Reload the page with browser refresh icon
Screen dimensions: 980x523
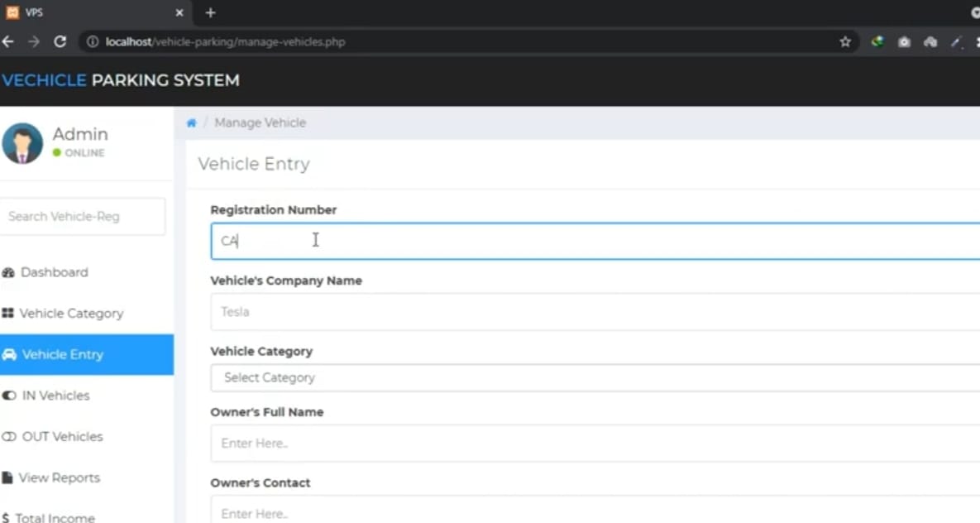[x=60, y=41]
